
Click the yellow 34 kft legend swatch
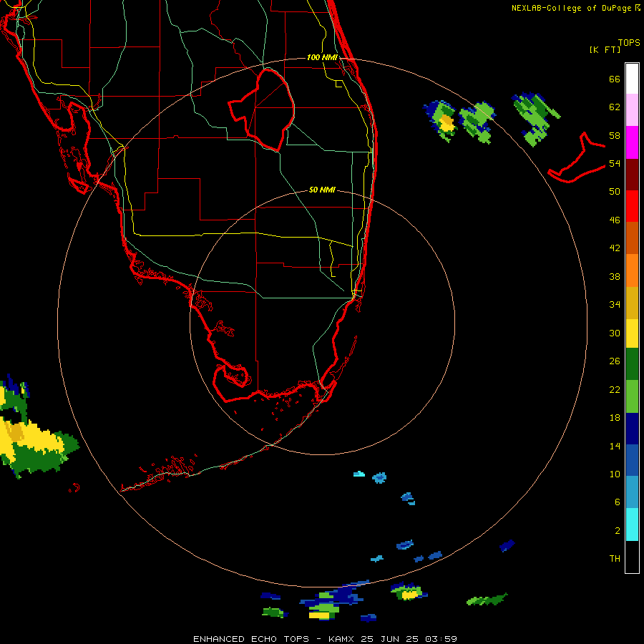coord(632,333)
